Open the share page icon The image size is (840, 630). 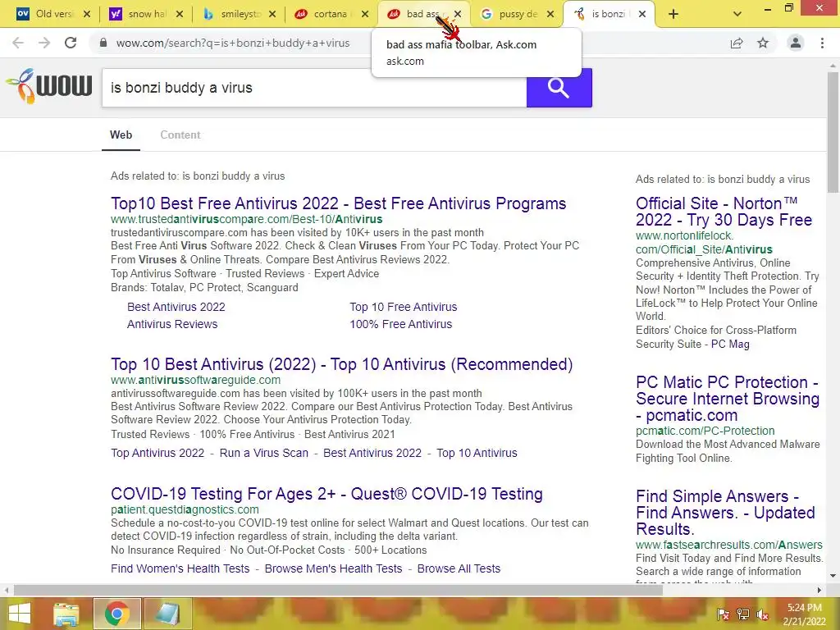pos(737,43)
